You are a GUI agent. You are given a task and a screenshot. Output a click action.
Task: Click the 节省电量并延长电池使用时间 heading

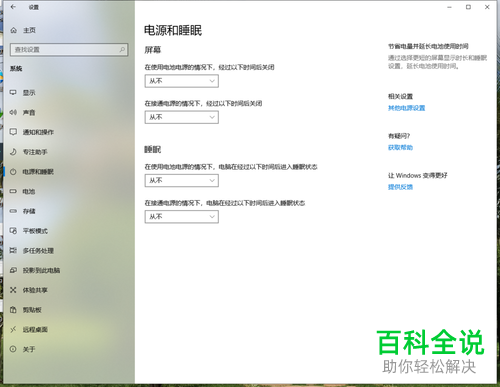coord(428,46)
